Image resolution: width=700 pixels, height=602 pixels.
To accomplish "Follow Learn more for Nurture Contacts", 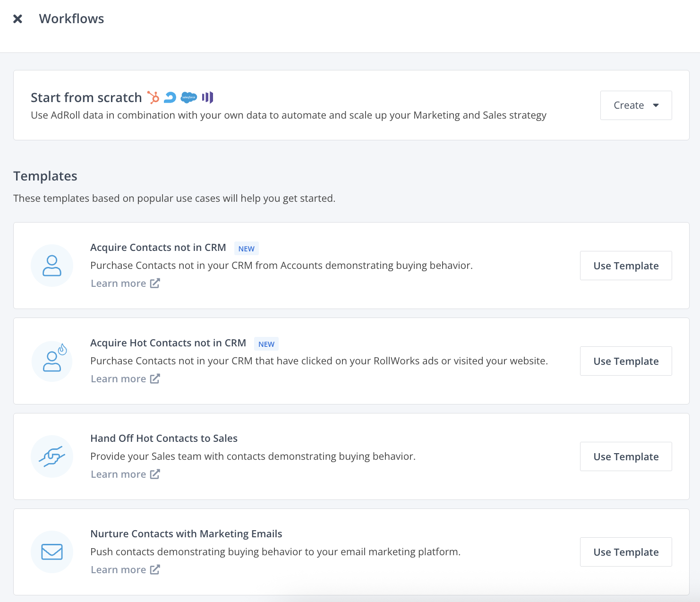I will 125,570.
